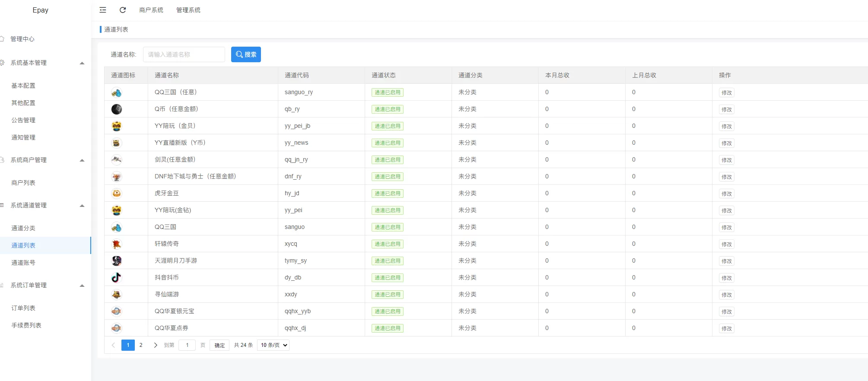Open the 10 条/页 page size dropdown
868x381 pixels.
coord(273,345)
